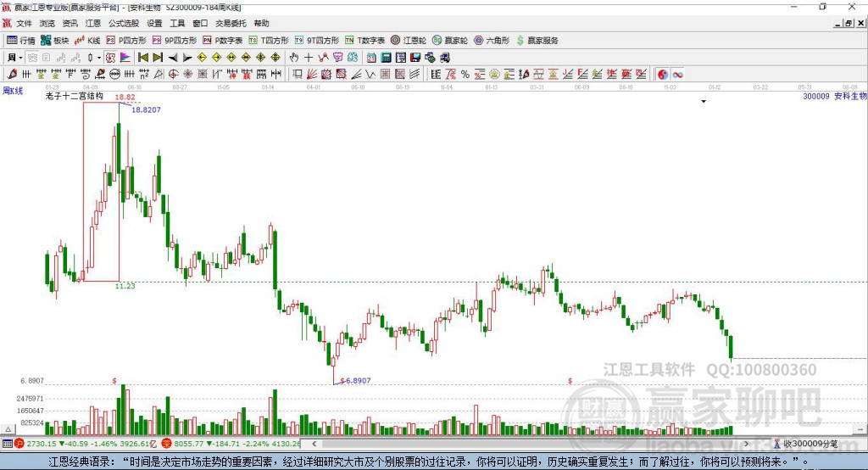The height and width of the screenshot is (470, 868).
Task: Open the 9T四方形 tool
Action: pos(317,41)
